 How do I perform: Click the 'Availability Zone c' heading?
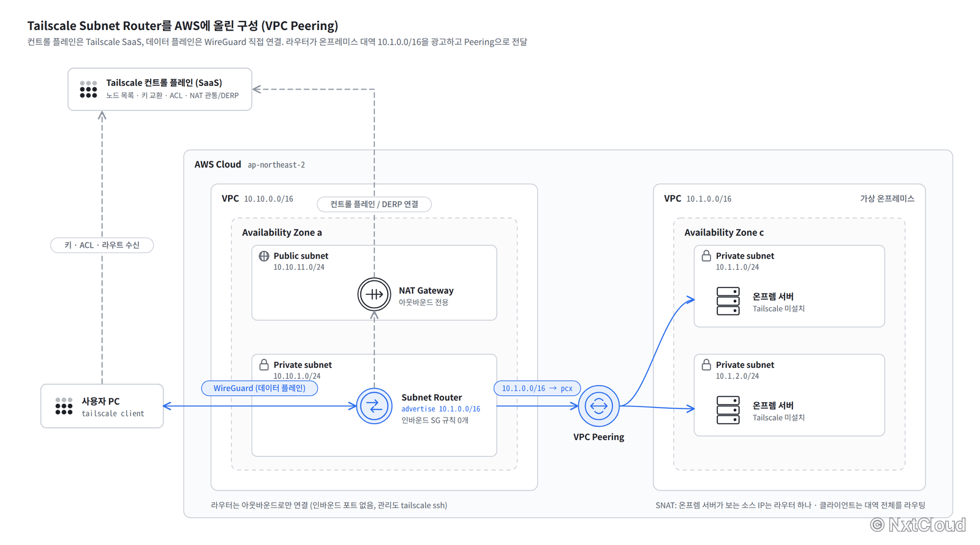point(724,232)
